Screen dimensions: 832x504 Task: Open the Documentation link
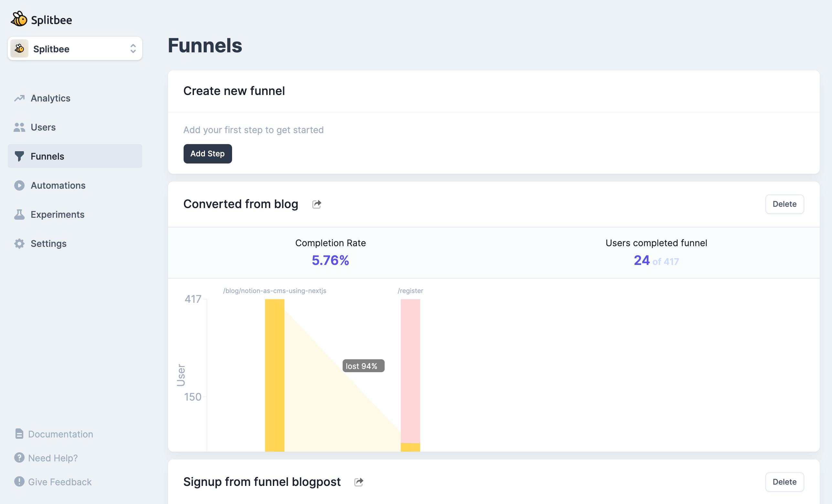point(60,434)
